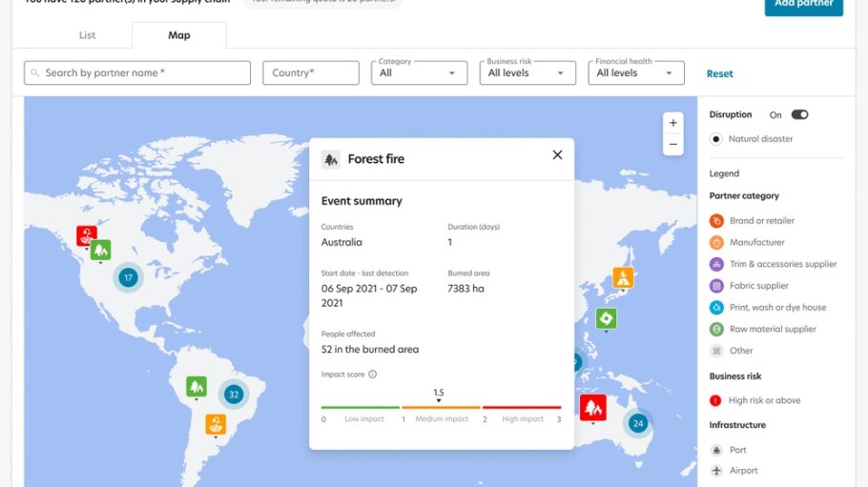The height and width of the screenshot is (487, 868).
Task: Click the Port infrastructure icon
Action: (716, 450)
